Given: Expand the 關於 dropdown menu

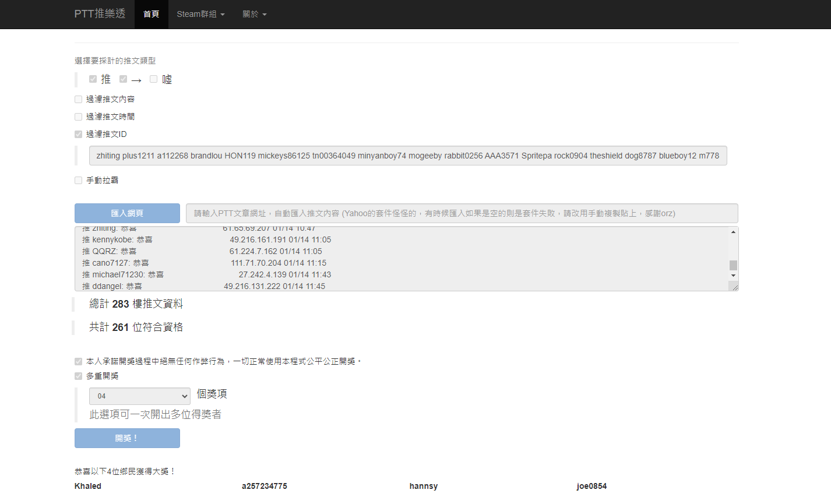Looking at the screenshot, I should coord(255,14).
